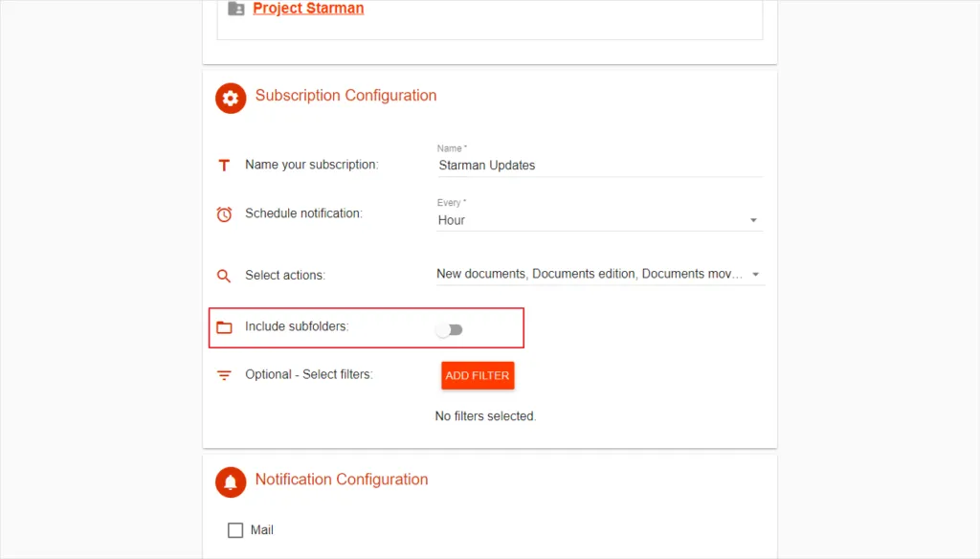Edit the Starman Updates name field

[599, 165]
